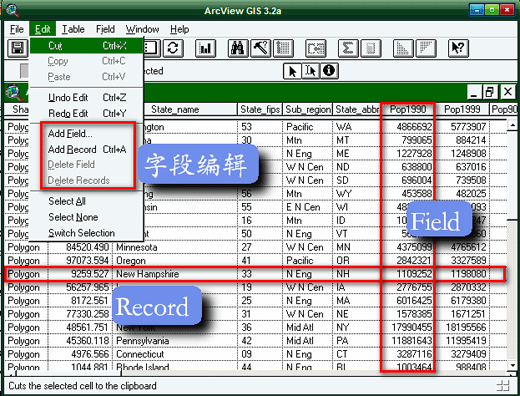Click the context Help pointer icon

tap(458, 48)
